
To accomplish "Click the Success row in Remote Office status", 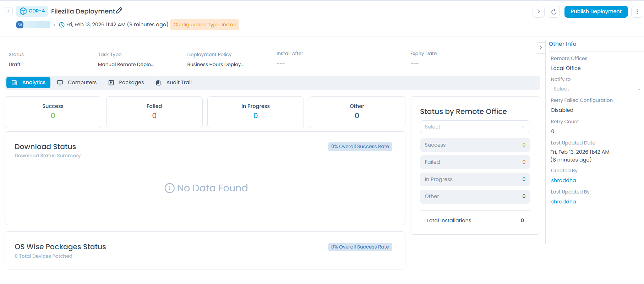I will point(475,145).
